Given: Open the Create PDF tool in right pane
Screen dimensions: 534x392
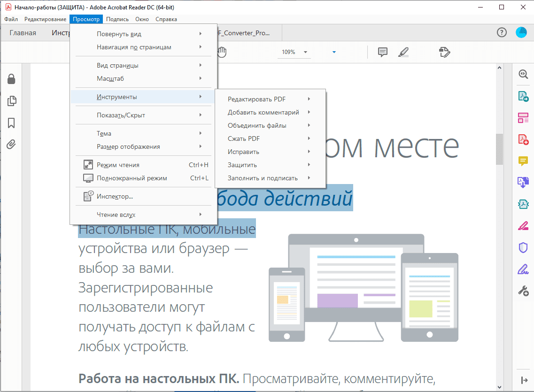Looking at the screenshot, I should click(524, 139).
